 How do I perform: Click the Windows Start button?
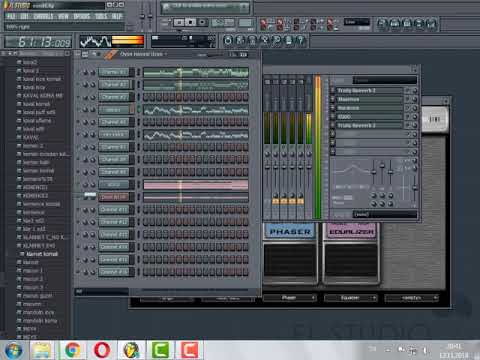click(x=14, y=350)
